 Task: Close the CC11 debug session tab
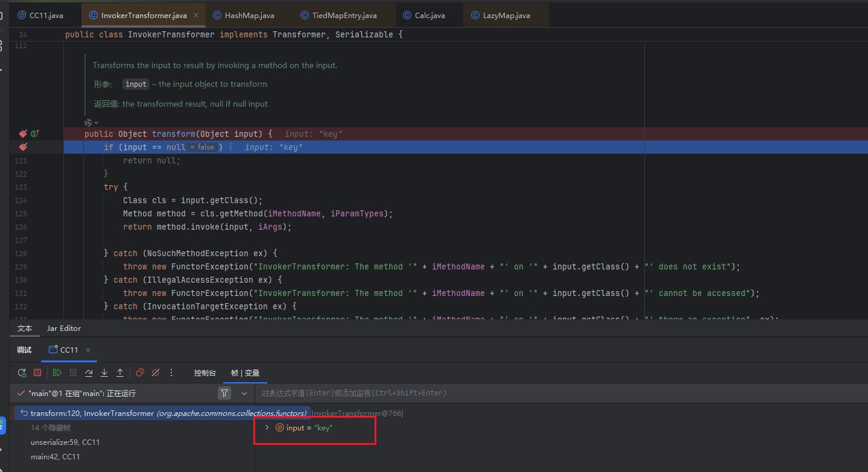pos(88,350)
